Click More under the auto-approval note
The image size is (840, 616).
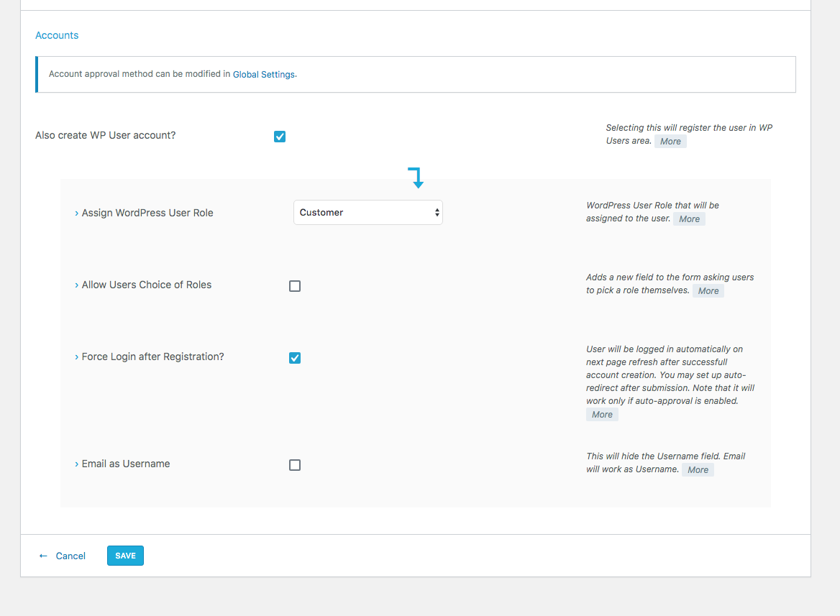(602, 415)
